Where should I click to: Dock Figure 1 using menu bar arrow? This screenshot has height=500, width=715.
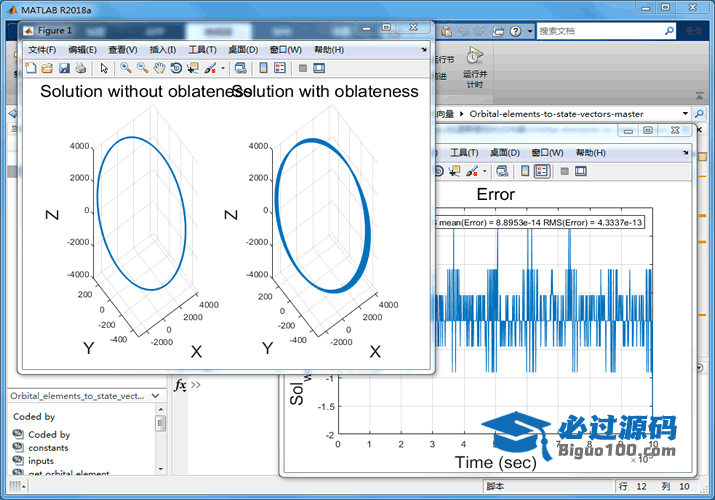pos(424,49)
